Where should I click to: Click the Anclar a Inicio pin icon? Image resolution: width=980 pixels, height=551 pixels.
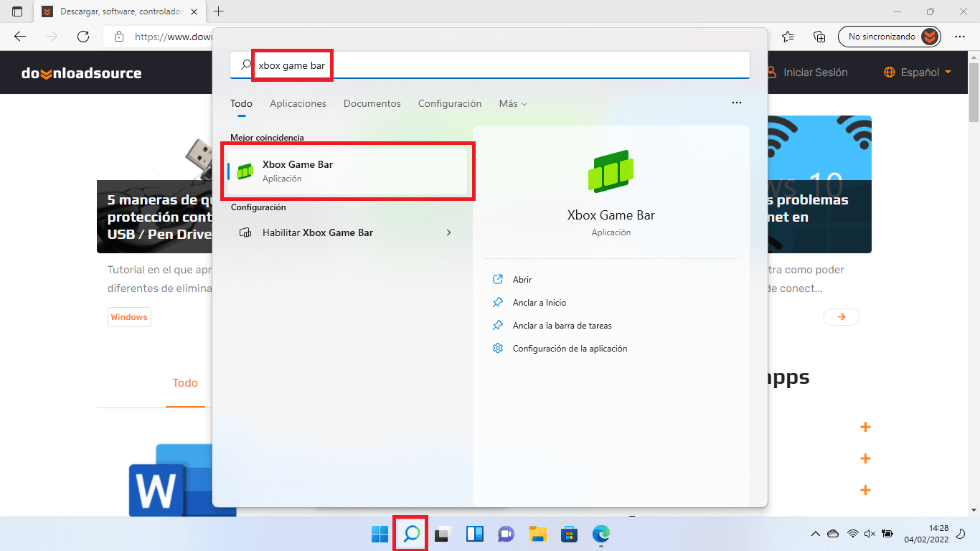pyautogui.click(x=498, y=302)
